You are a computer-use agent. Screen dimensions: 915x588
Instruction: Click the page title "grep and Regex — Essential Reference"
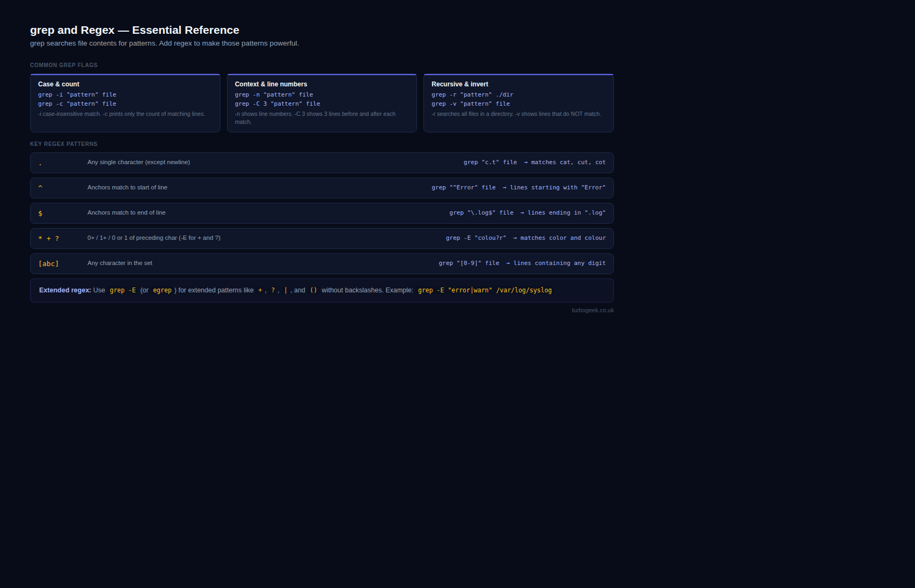coord(135,30)
